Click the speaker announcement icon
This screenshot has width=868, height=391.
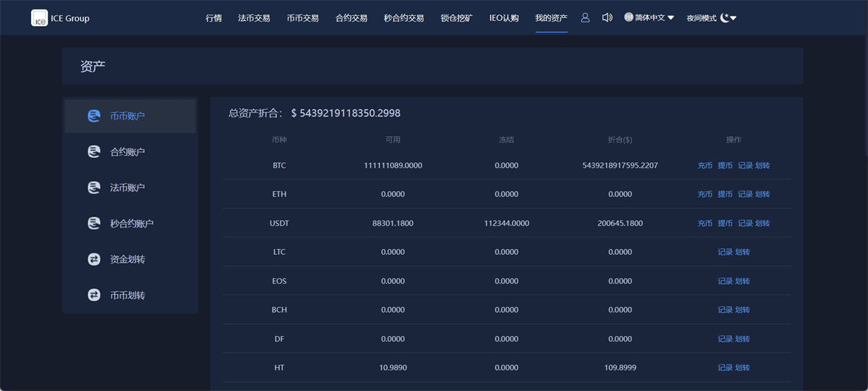(607, 18)
